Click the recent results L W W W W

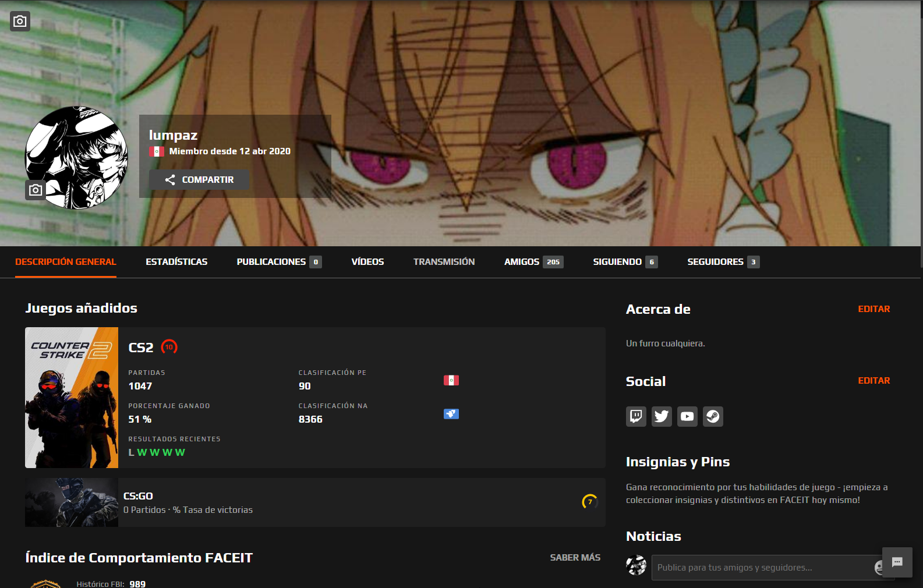pyautogui.click(x=157, y=452)
